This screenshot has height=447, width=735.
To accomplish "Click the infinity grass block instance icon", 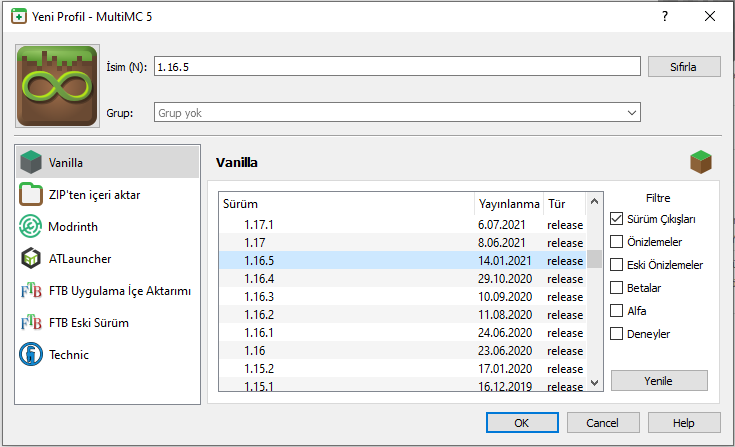I will click(57, 86).
